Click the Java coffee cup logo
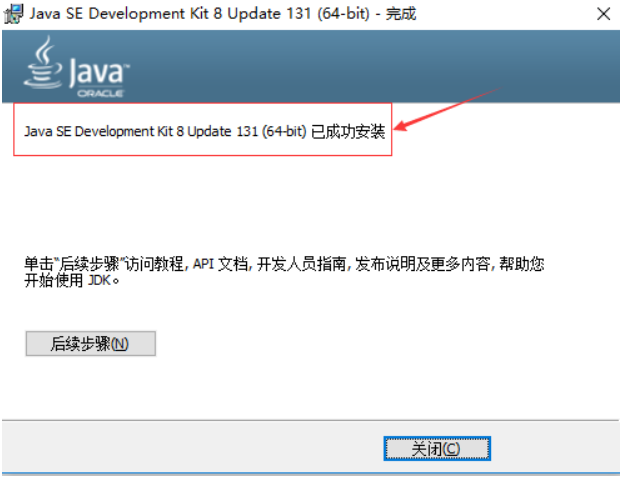This screenshot has width=627, height=480. (x=43, y=62)
